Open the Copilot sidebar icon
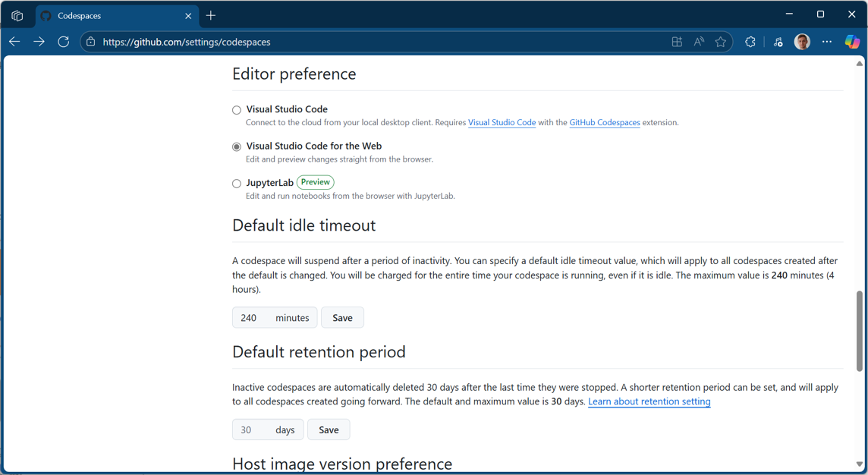Viewport: 868px width, 475px height. pos(852,42)
